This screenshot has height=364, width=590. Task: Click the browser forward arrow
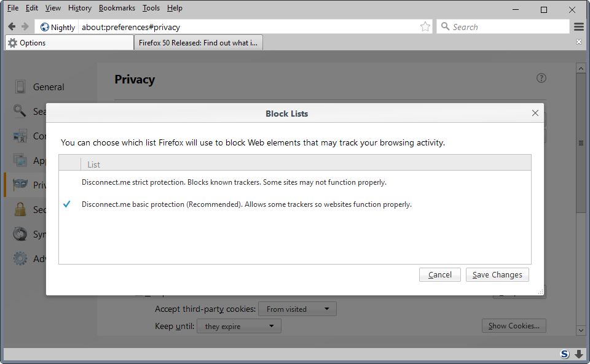(x=25, y=26)
